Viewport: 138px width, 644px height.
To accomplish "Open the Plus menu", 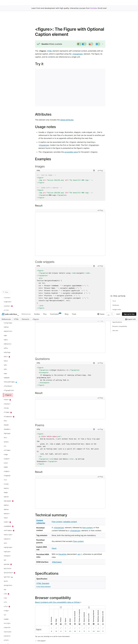I will click(x=45, y=314).
